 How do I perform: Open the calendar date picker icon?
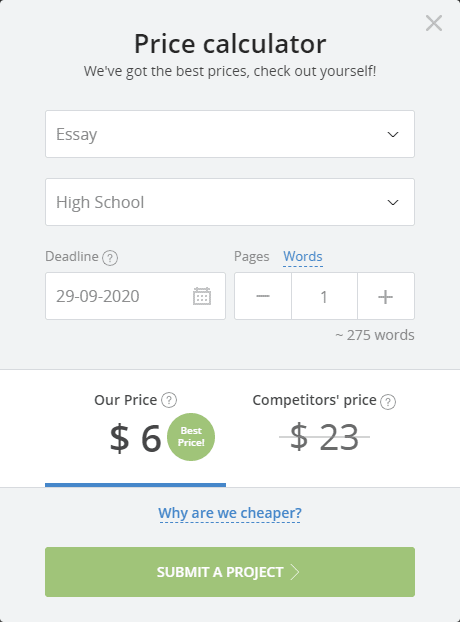pos(202,296)
